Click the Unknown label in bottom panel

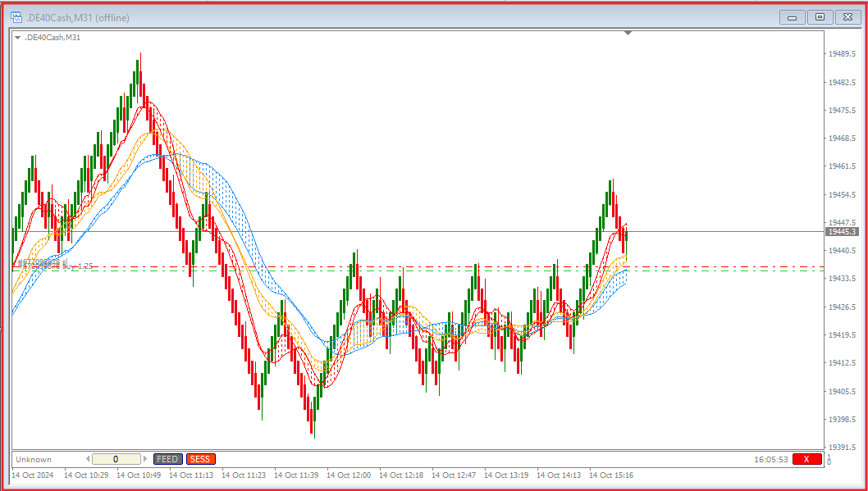pyautogui.click(x=34, y=460)
